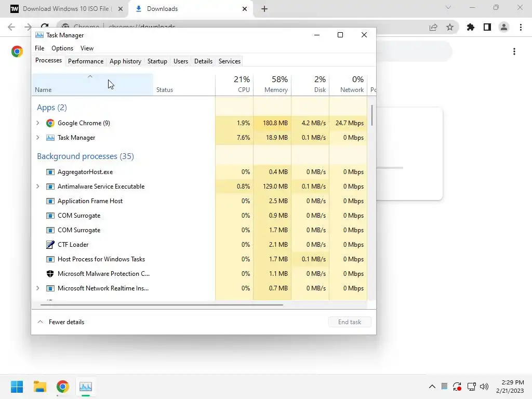Click Chrome icon in taskbar

pos(62,387)
